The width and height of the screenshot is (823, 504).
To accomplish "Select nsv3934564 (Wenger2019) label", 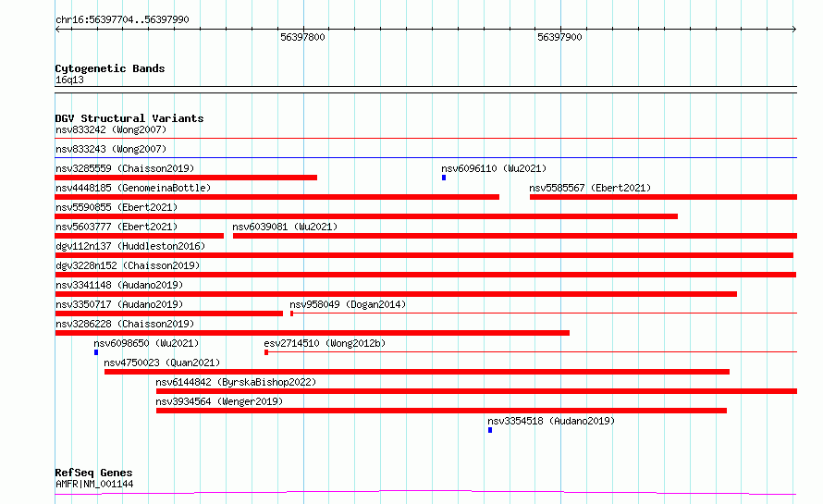I will coord(219,401).
